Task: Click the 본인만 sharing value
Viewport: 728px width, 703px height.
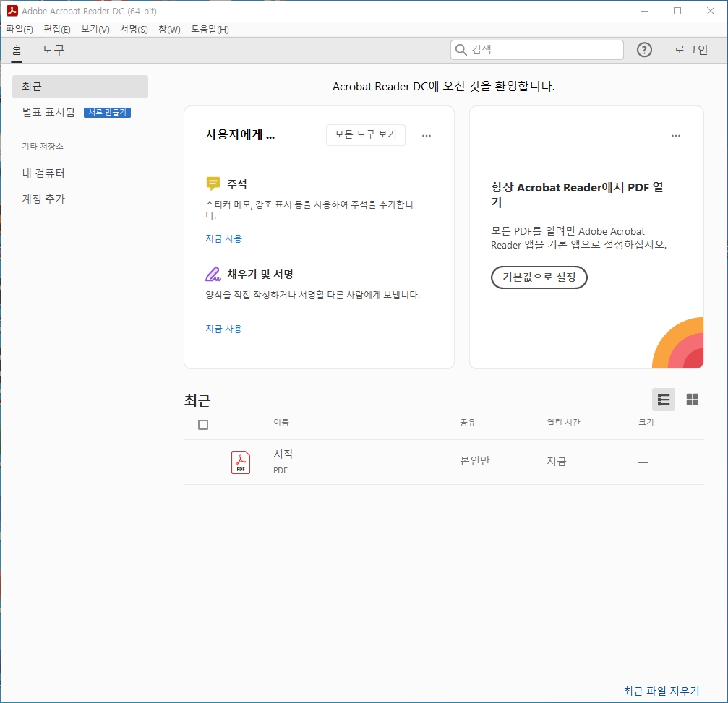Action: (x=474, y=461)
